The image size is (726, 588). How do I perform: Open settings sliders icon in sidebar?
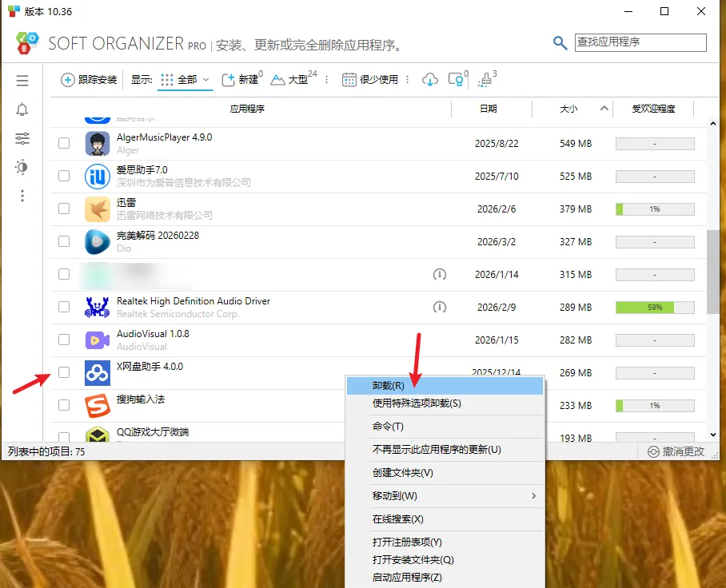click(22, 138)
